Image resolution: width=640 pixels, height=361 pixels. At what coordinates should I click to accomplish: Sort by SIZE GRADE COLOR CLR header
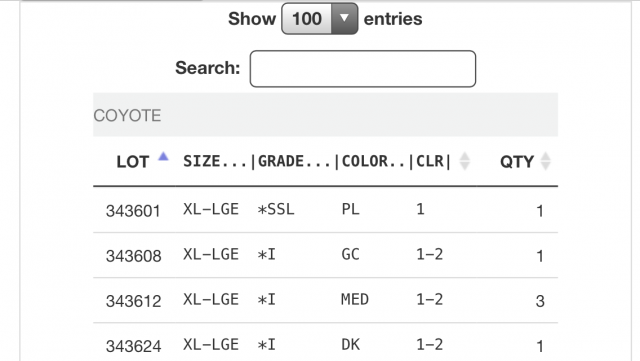(317, 161)
